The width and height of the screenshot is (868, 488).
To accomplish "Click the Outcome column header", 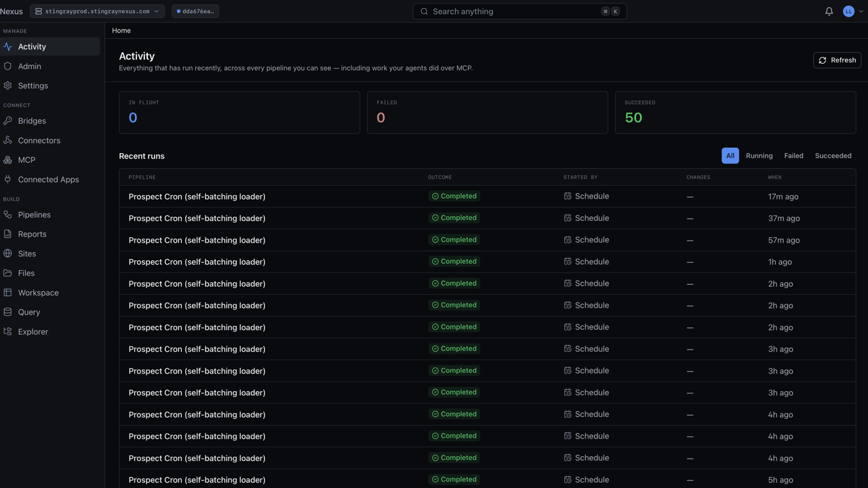I will click(x=439, y=178).
